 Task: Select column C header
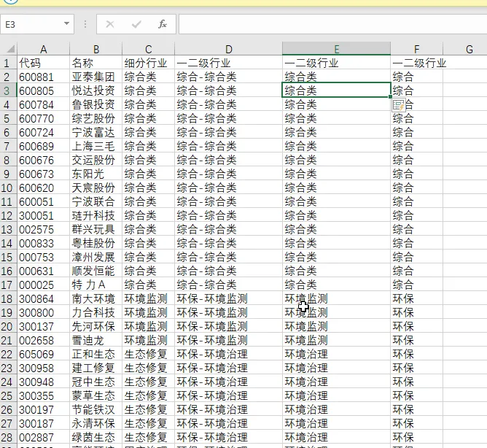tap(149, 49)
